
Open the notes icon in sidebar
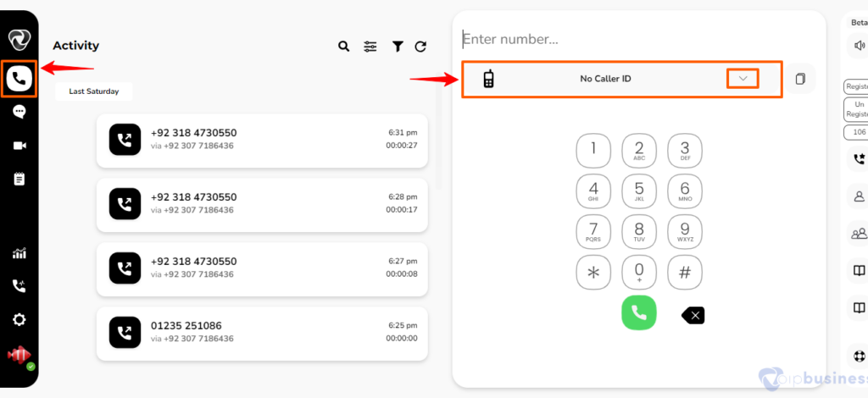click(x=19, y=179)
